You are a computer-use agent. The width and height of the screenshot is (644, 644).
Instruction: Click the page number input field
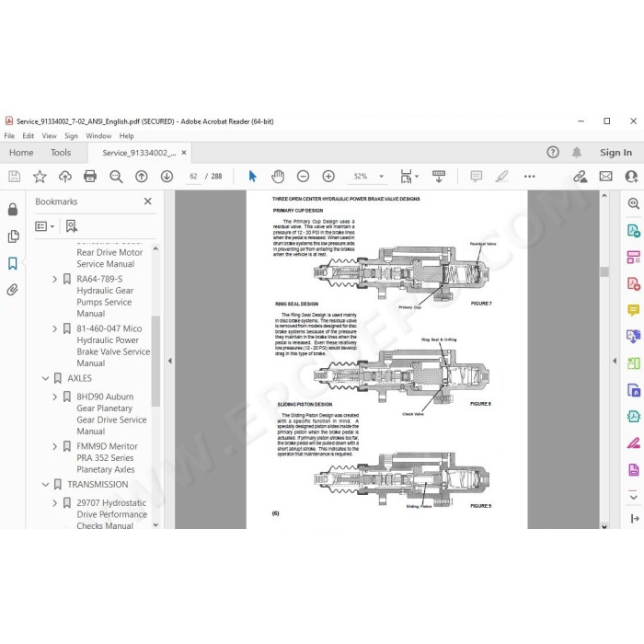pos(193,177)
